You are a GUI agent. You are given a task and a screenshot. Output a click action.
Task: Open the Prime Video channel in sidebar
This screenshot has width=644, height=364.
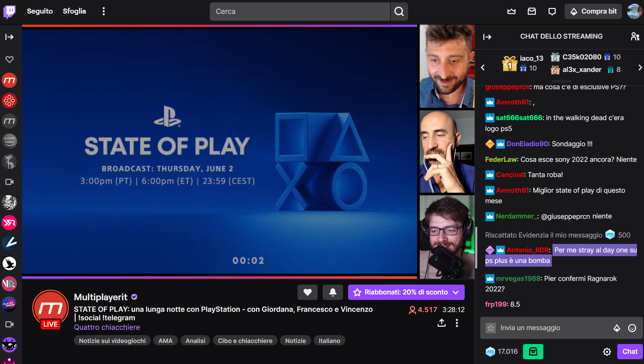point(9,141)
